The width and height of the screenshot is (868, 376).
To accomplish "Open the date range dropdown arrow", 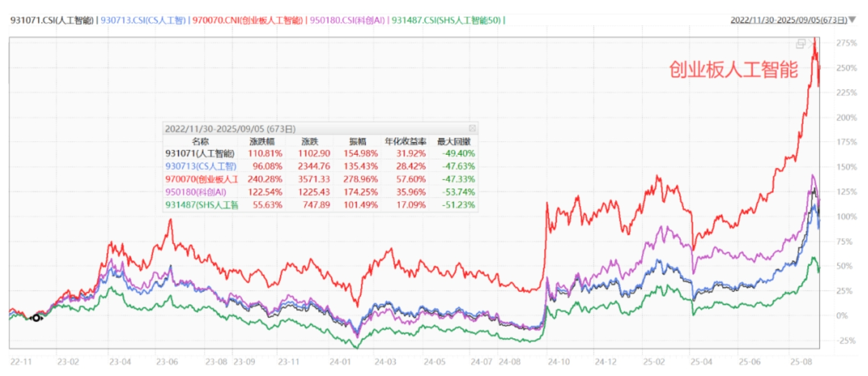I will 852,20.
